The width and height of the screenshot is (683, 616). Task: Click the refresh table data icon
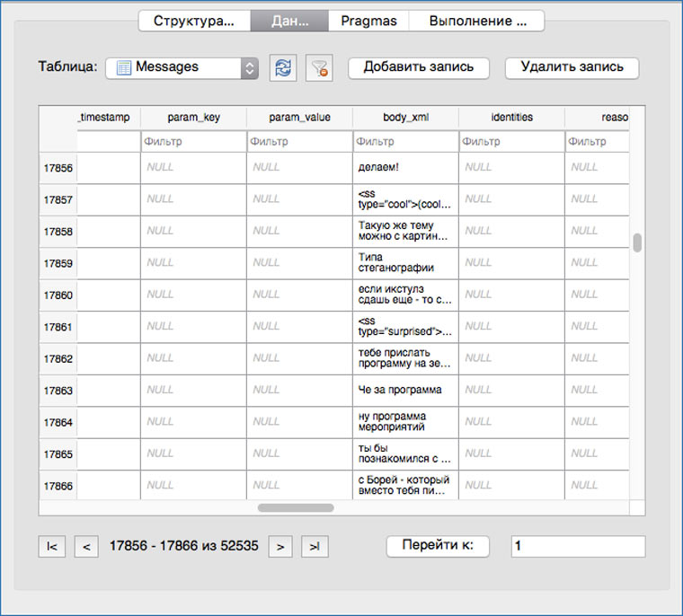(282, 68)
